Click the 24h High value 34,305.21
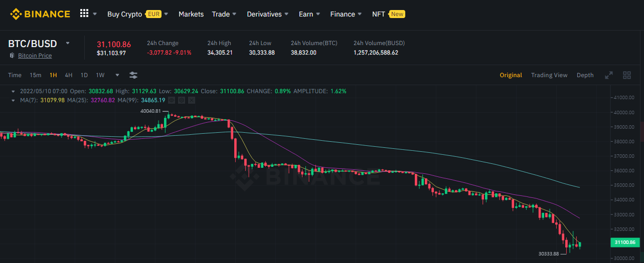The width and height of the screenshot is (644, 263). [x=220, y=53]
